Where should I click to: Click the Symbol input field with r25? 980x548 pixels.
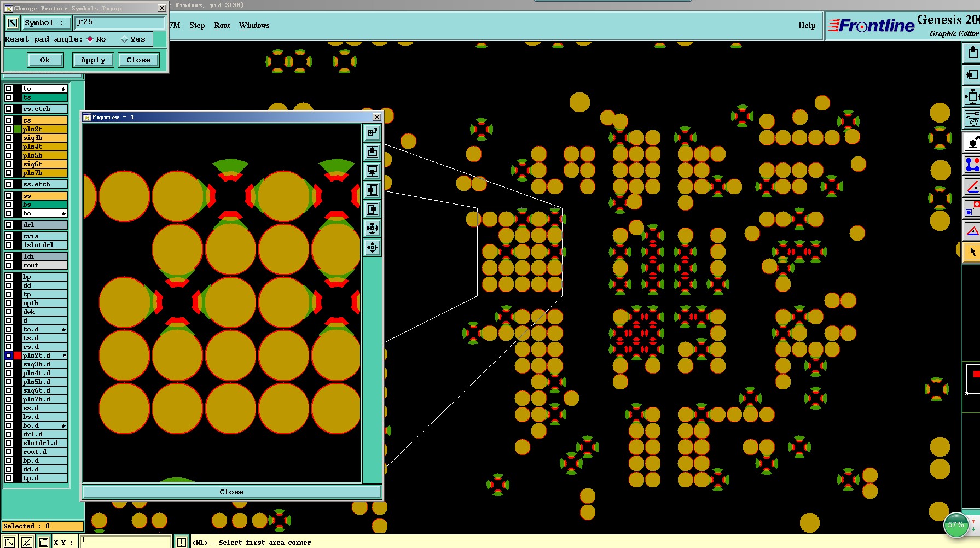click(120, 22)
